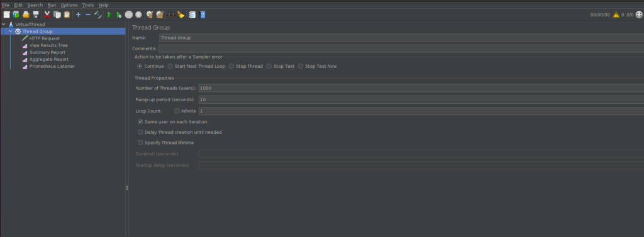Select the Stop Thread radio button
Viewport: 644px width, 237px height.
tap(231, 66)
